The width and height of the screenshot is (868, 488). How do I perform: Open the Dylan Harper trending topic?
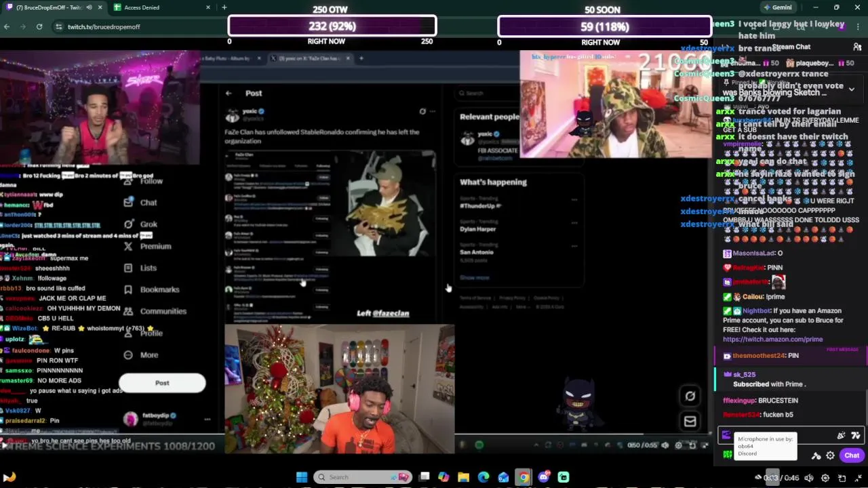pyautogui.click(x=478, y=228)
